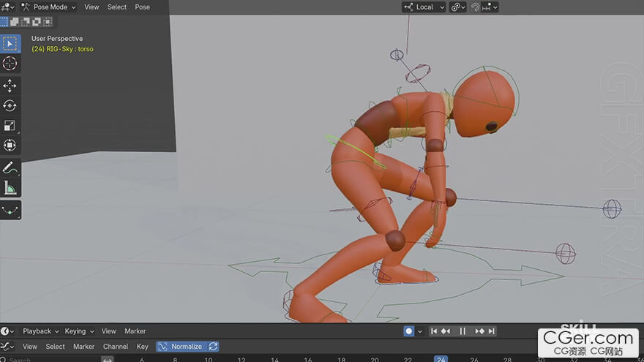Select the Move tool
Screen dimensions: 644x362
[x=10, y=86]
